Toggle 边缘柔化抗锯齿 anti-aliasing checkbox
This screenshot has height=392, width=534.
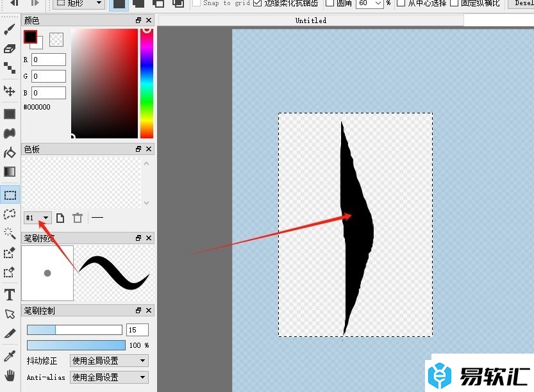point(258,3)
